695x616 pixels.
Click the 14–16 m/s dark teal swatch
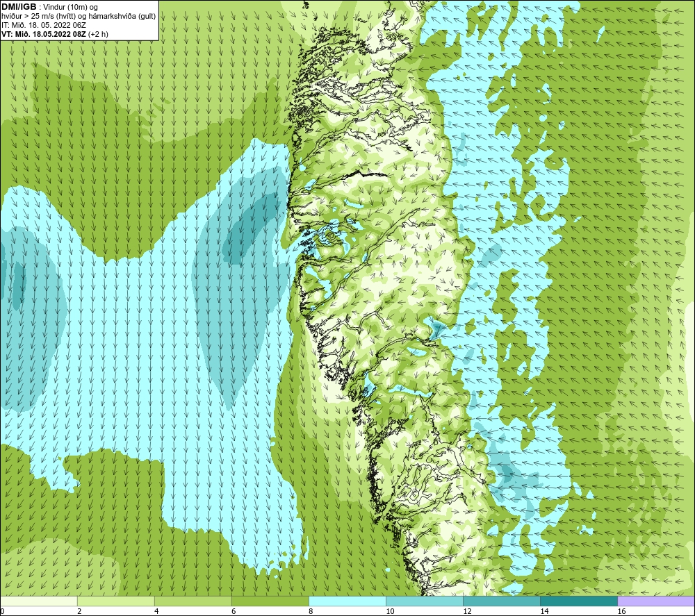coord(578,601)
